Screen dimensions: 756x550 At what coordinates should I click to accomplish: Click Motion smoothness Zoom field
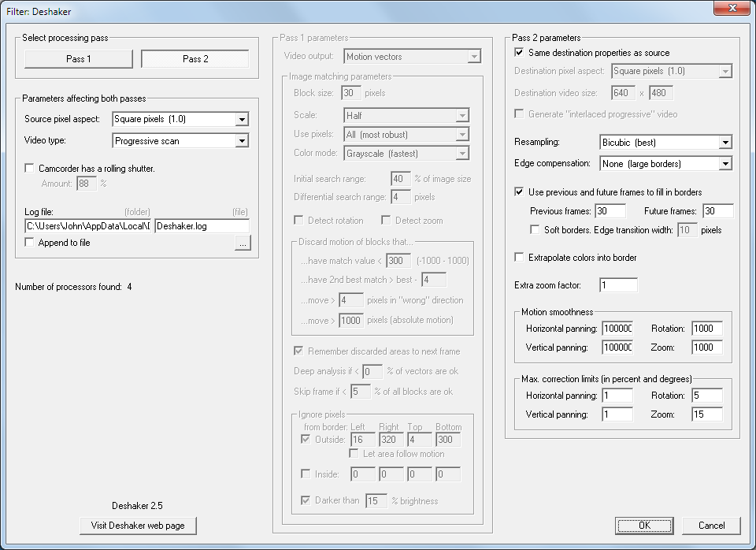pyautogui.click(x=707, y=347)
